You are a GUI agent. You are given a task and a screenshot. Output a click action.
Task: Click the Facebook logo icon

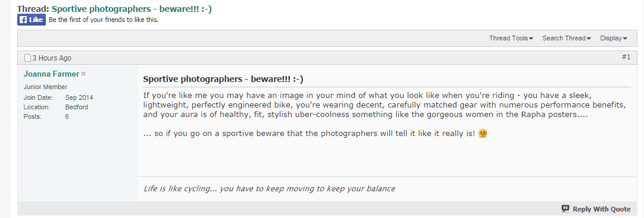point(23,20)
